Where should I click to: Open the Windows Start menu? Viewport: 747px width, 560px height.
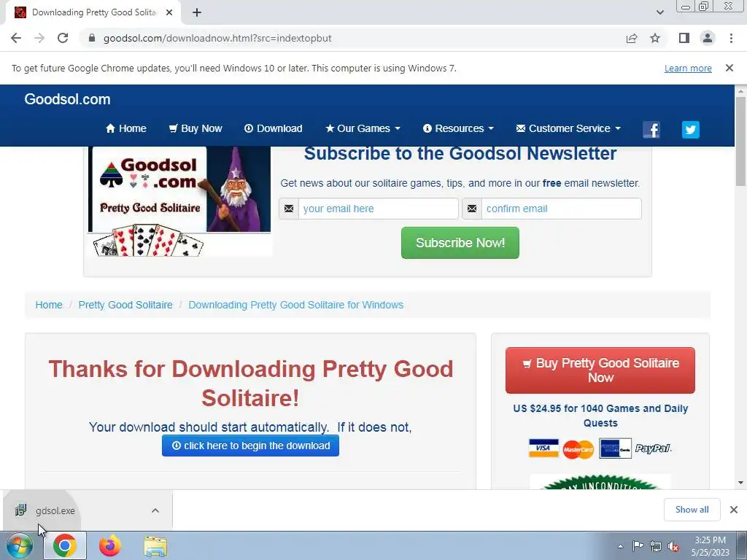19,546
